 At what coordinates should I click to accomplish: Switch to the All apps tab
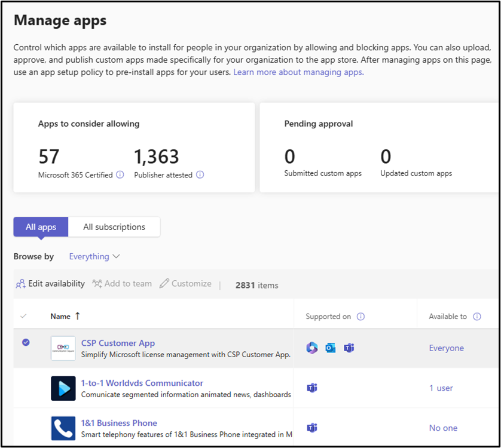(41, 227)
